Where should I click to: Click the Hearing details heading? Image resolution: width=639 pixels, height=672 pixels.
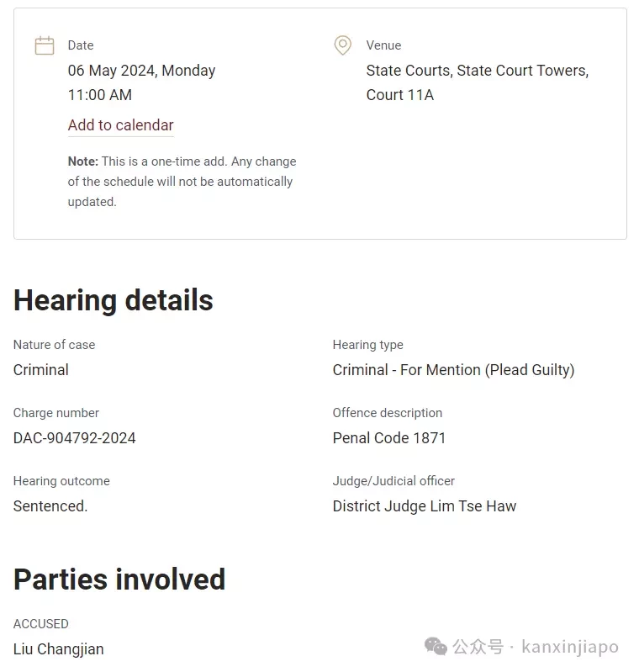click(x=114, y=300)
